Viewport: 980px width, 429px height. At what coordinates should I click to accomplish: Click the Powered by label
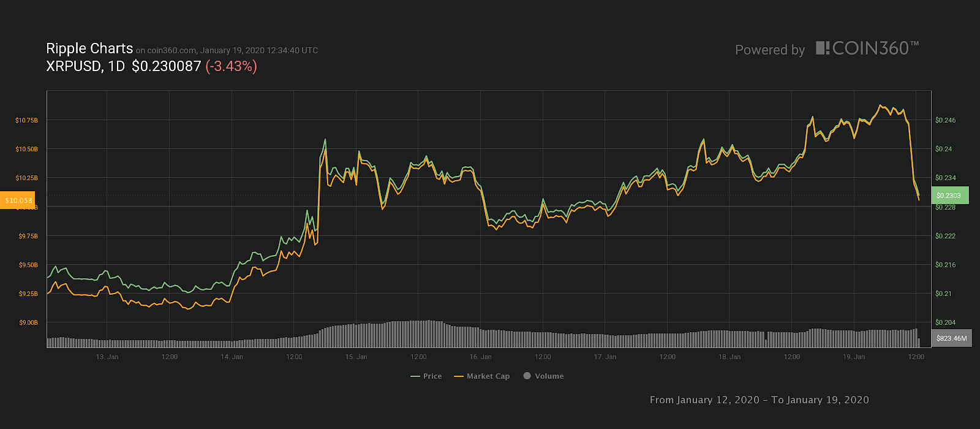coord(770,50)
